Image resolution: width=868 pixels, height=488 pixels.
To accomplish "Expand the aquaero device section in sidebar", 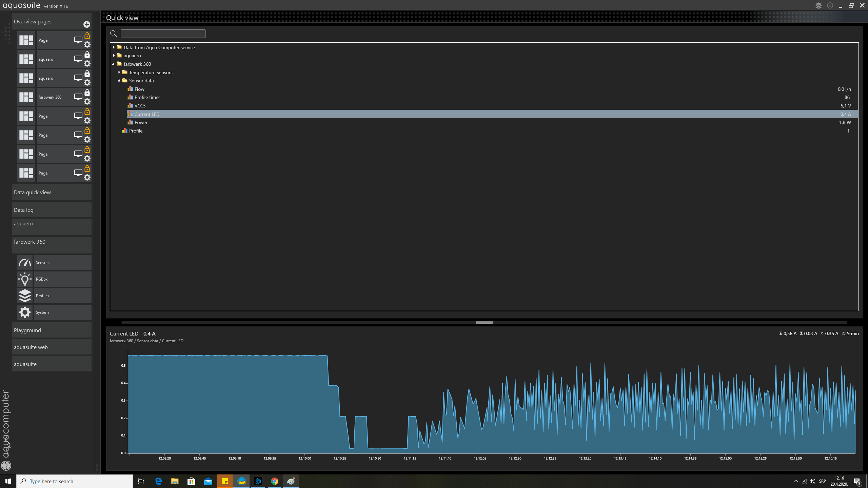I will pos(52,226).
